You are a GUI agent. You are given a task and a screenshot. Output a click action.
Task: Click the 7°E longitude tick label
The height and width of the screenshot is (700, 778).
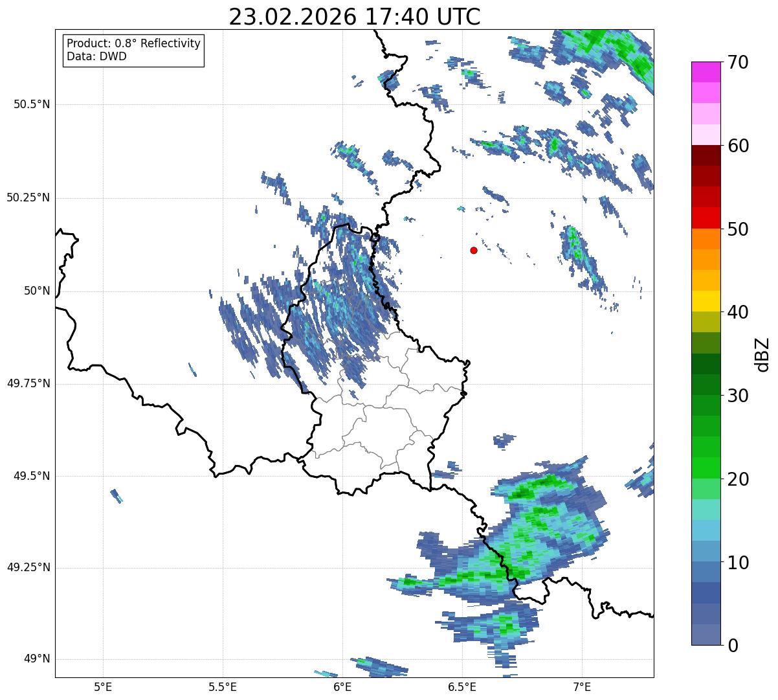tap(582, 686)
